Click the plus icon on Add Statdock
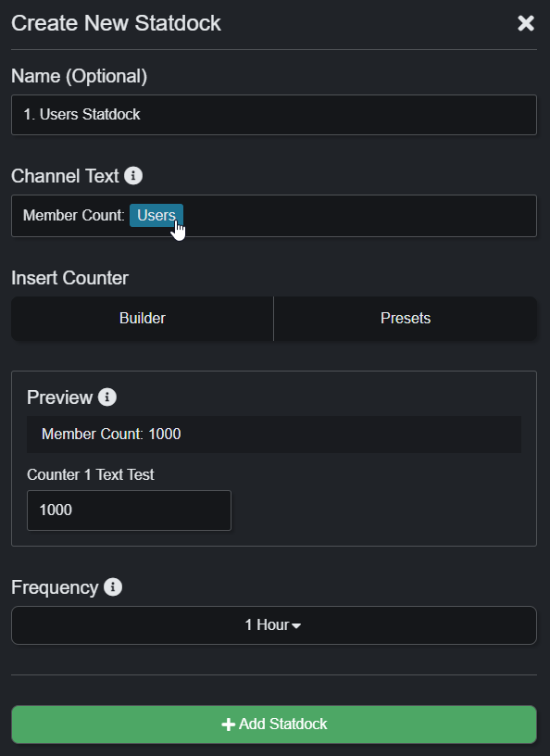The width and height of the screenshot is (550, 756). pos(228,724)
